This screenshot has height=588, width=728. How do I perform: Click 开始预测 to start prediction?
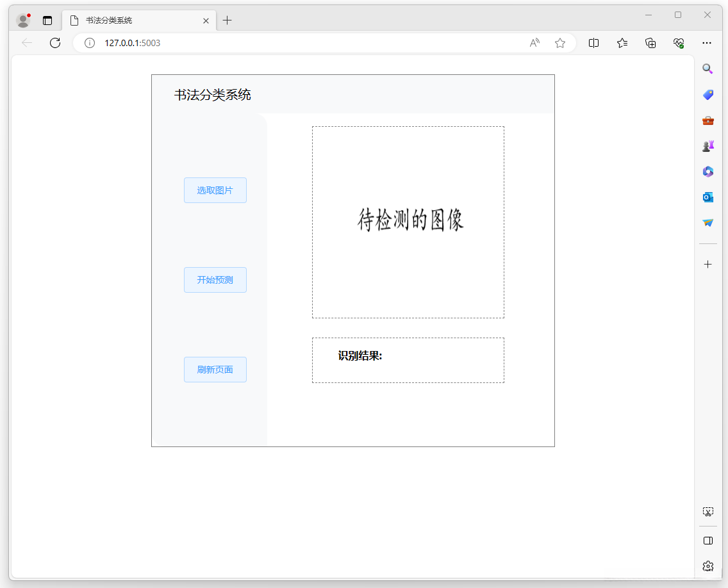coord(215,279)
